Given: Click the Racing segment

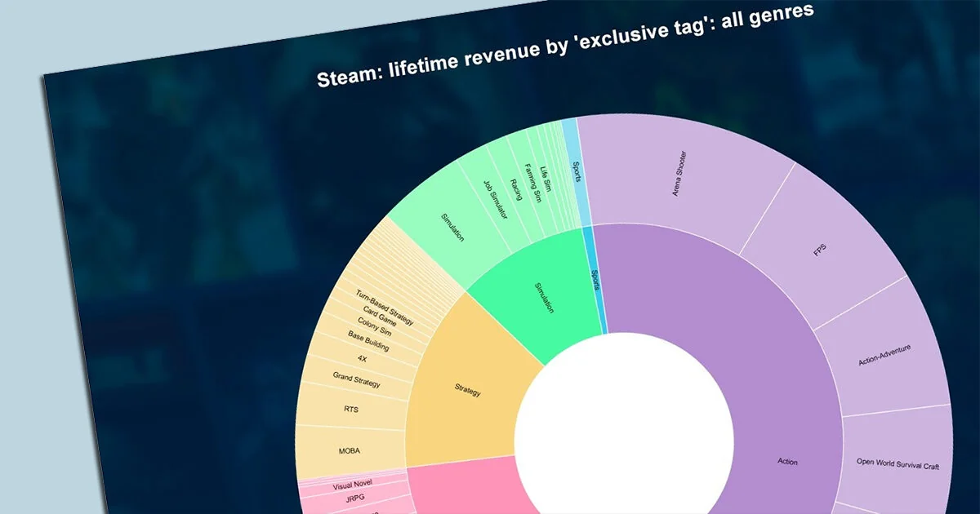Looking at the screenshot, I should click(516, 188).
